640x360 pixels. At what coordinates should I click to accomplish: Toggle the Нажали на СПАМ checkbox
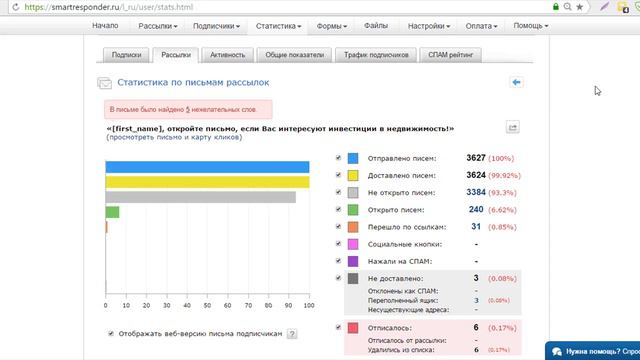pyautogui.click(x=338, y=261)
